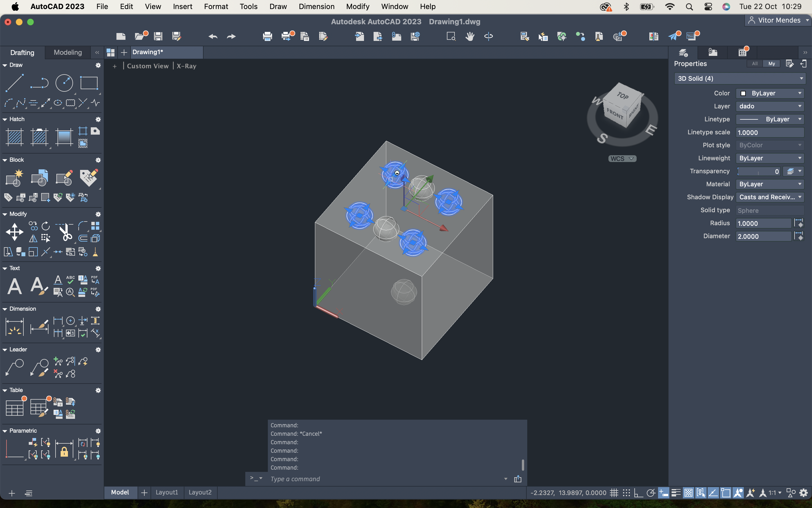Toggle the Grid display in status bar
Screen dimensions: 812x508
coord(614,493)
